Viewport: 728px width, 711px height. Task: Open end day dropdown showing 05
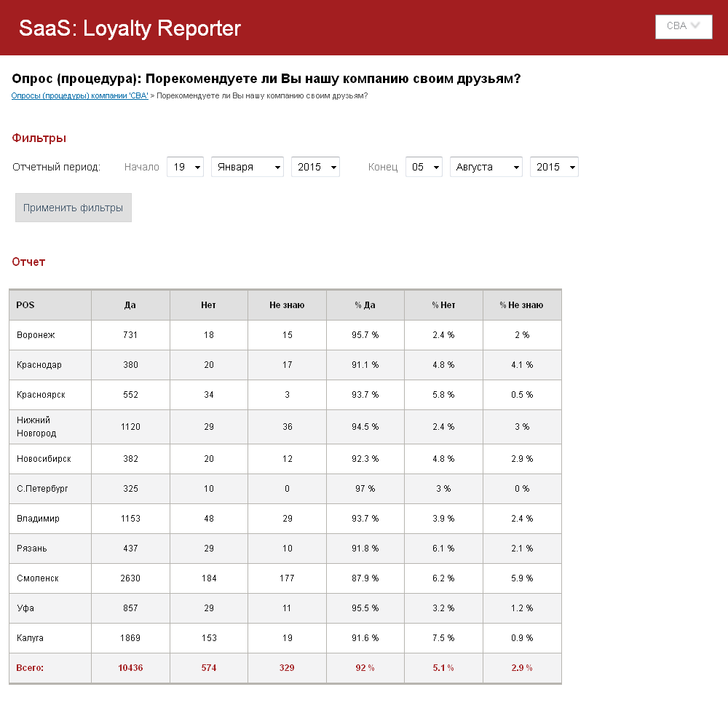click(x=424, y=167)
